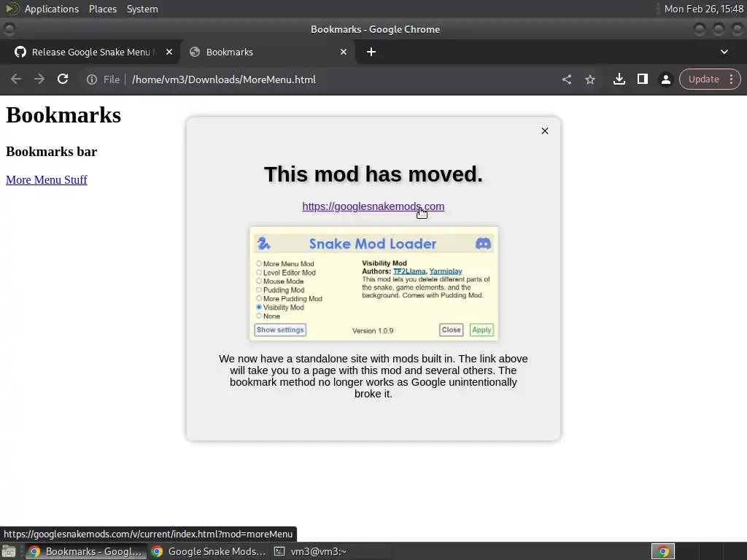747x560 pixels.
Task: Switch to Bookmarks - Google Chrome taskbar window
Action: click(x=86, y=551)
